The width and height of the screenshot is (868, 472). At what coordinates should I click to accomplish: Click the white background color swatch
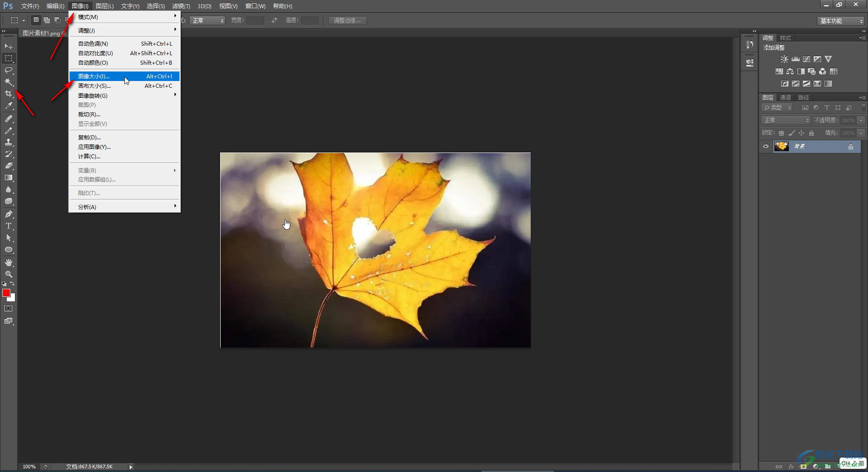[13, 298]
